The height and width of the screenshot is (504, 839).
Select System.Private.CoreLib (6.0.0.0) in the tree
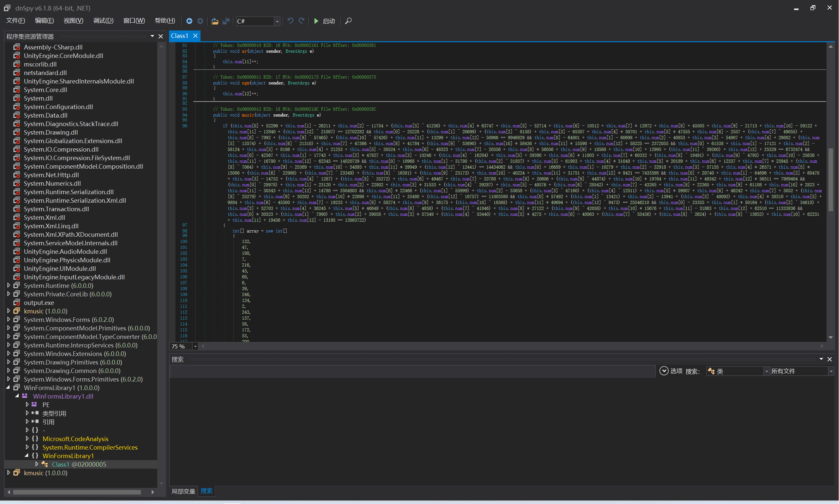(x=67, y=294)
